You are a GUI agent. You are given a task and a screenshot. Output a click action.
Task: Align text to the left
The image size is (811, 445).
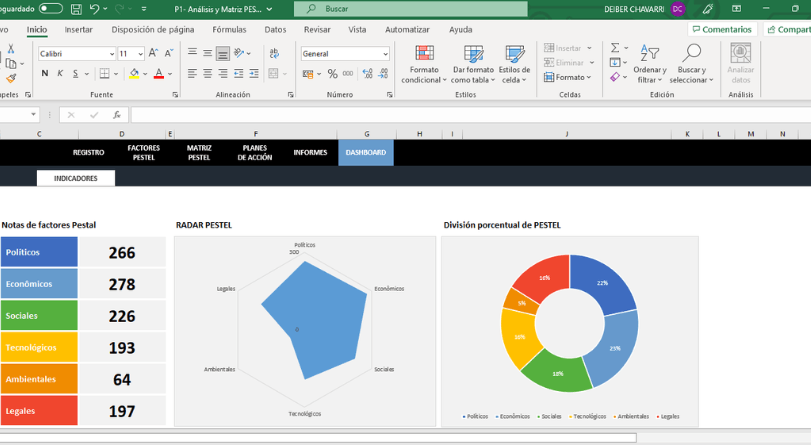(192, 73)
